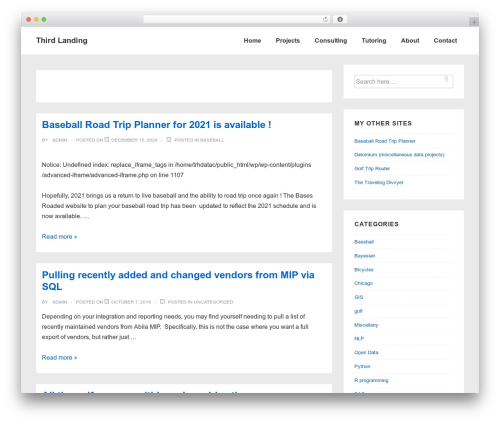Click the Categories widget heading
Screen dimensions: 500x423
[376, 224]
